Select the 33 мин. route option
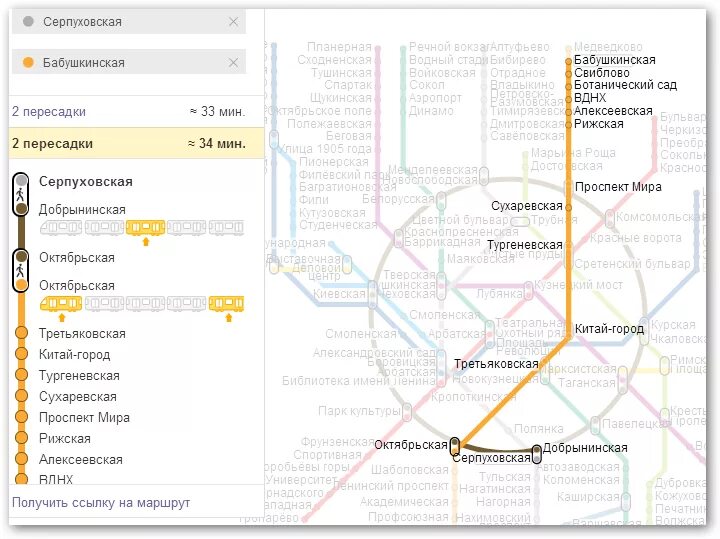The width and height of the screenshot is (720, 539). [129, 112]
